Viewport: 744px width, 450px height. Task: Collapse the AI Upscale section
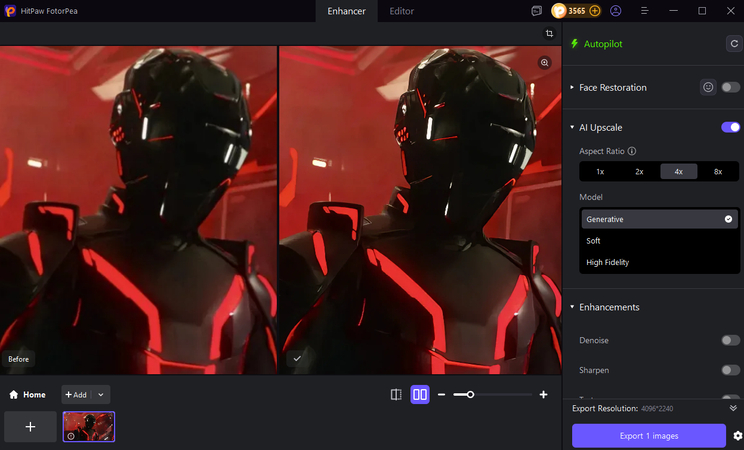point(572,127)
